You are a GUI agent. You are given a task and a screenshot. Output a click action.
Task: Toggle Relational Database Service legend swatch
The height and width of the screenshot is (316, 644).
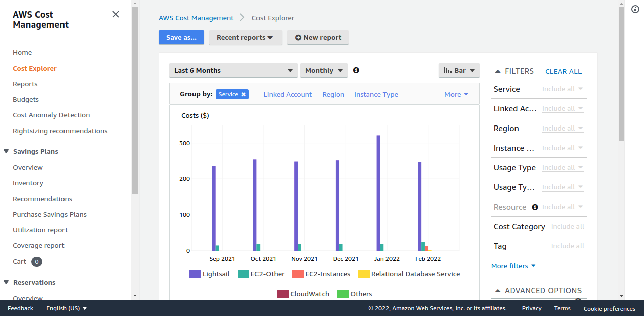click(364, 274)
